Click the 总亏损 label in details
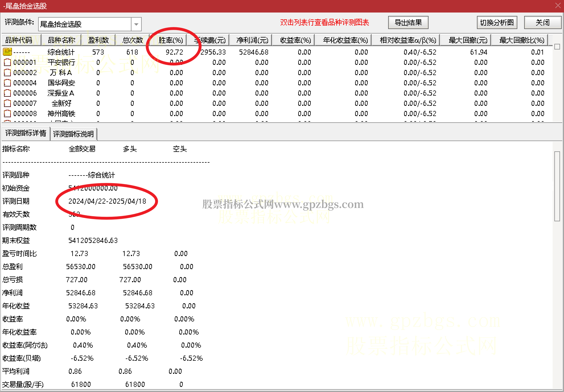 tap(12, 280)
